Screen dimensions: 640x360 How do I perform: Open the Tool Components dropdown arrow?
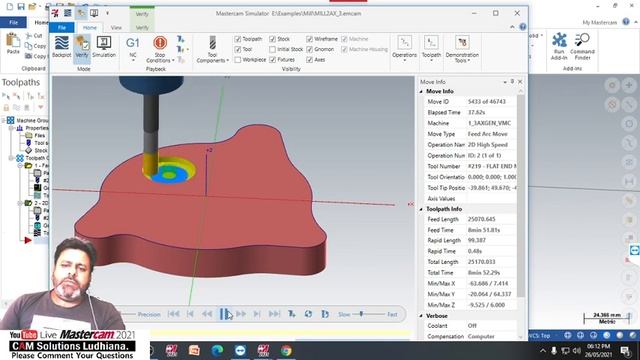(x=228, y=60)
